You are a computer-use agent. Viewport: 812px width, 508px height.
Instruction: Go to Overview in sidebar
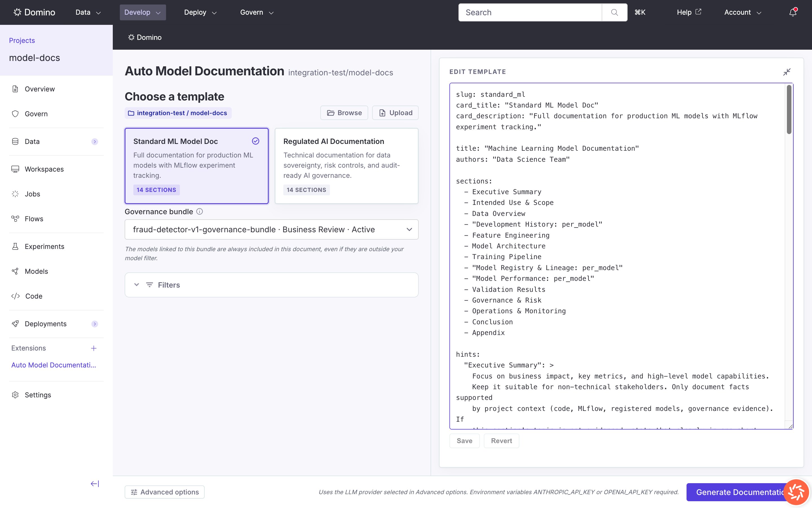pyautogui.click(x=39, y=89)
